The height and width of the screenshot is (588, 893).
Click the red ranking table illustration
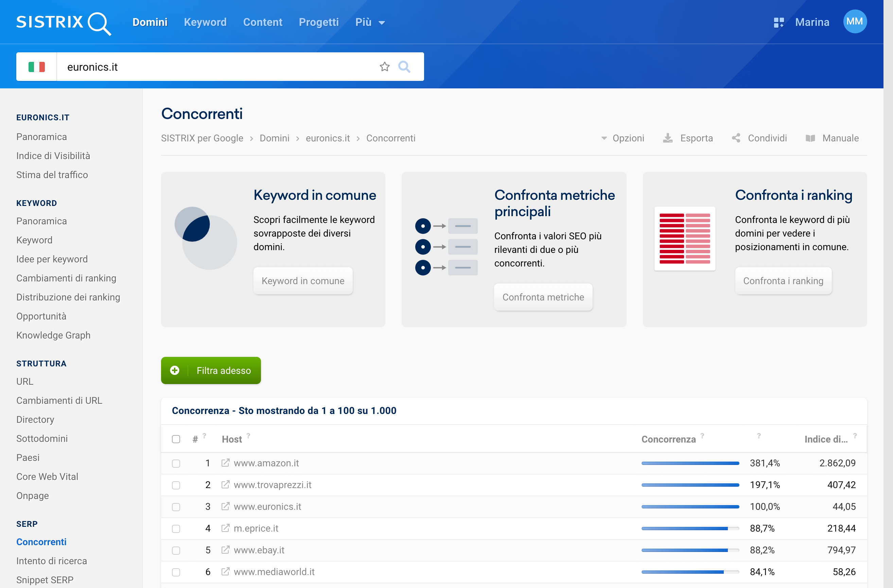pyautogui.click(x=685, y=238)
